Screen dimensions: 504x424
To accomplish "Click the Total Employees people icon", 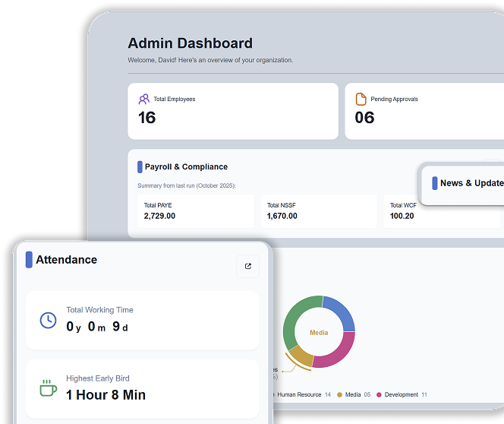I will tap(143, 99).
